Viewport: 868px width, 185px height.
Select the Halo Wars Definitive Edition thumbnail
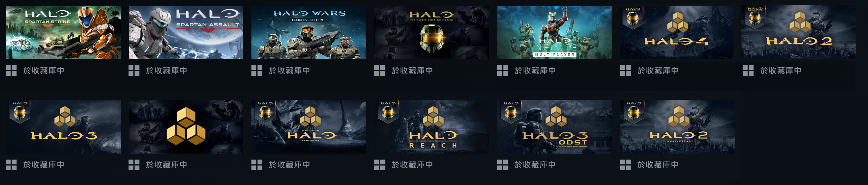[309, 32]
